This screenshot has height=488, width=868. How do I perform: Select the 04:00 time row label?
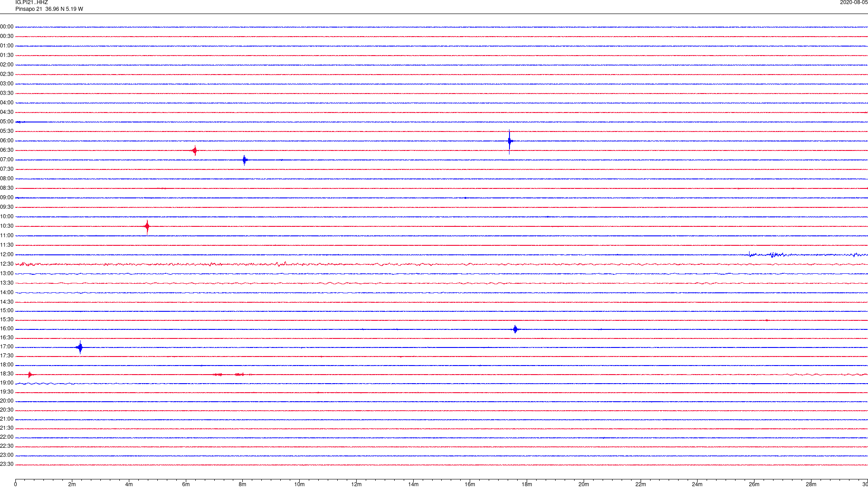pos(7,103)
